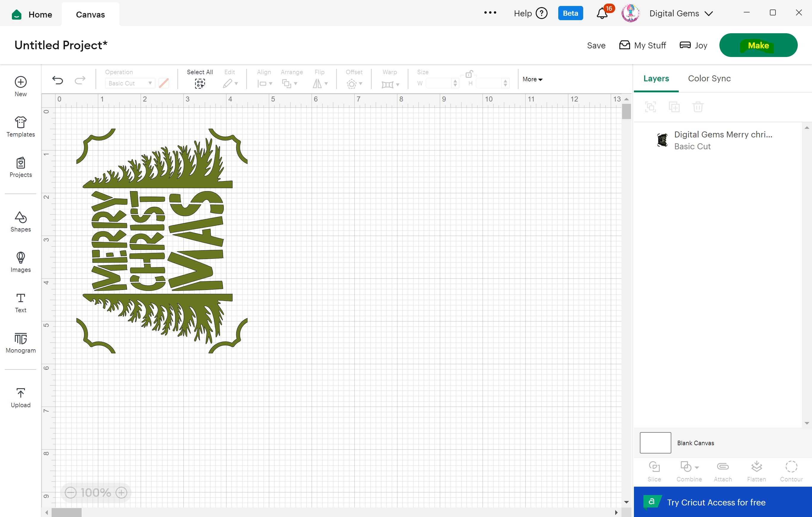Go to the Home tab
Viewport: 812px width, 517px height.
tap(32, 14)
